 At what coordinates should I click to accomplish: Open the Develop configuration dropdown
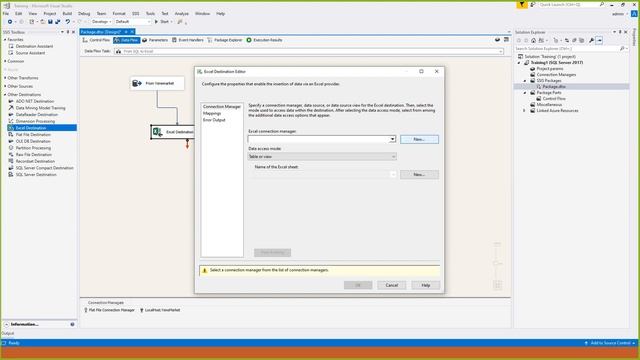pyautogui.click(x=101, y=22)
